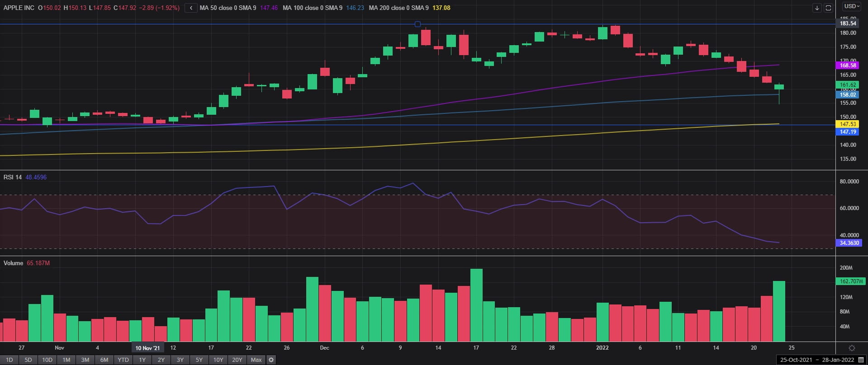Switch to the YTD time range

[x=123, y=360]
